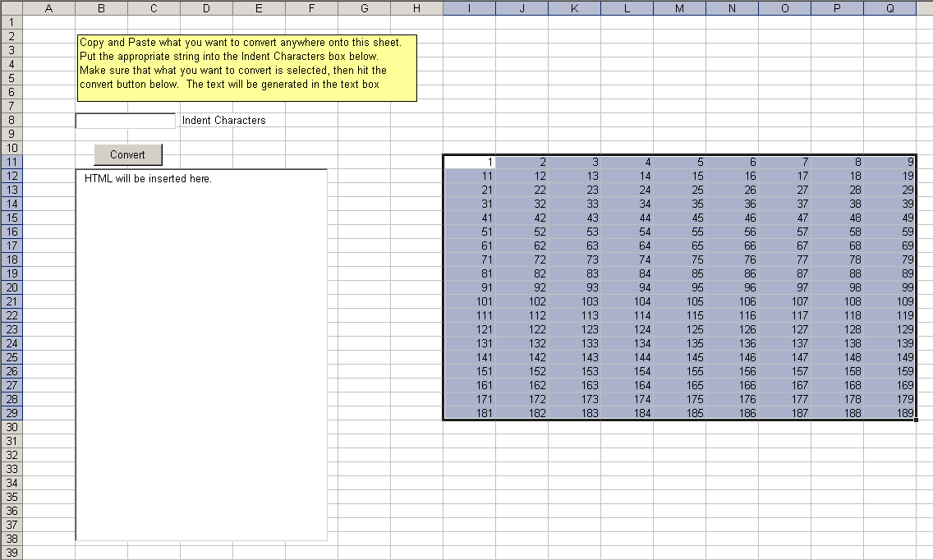Select column header M
Image resolution: width=933 pixels, height=560 pixels.
pyautogui.click(x=679, y=8)
